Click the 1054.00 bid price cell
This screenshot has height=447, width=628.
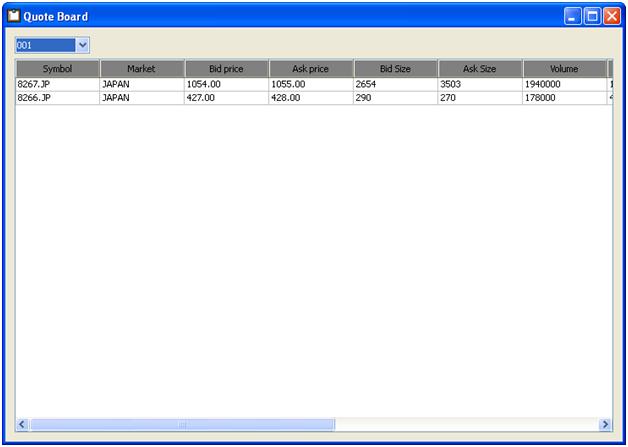point(226,85)
